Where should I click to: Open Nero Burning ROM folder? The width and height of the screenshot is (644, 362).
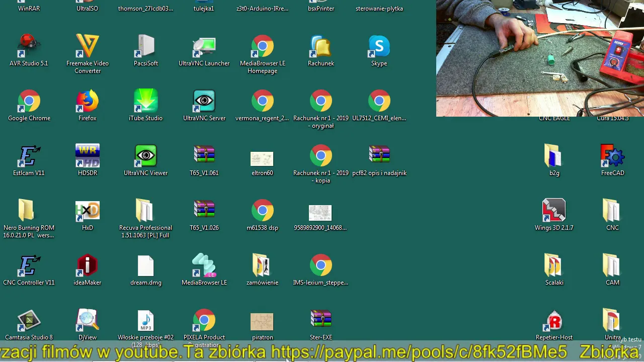point(29,218)
